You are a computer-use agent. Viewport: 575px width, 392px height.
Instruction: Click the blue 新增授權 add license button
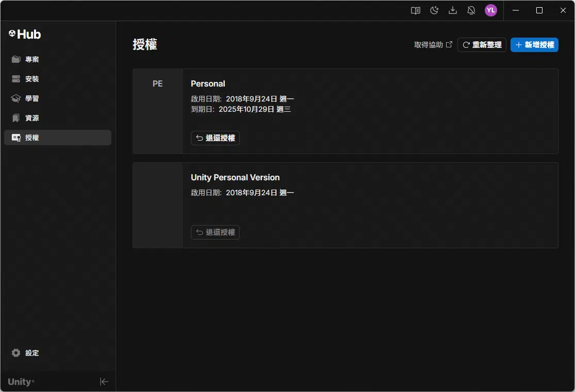pos(534,45)
